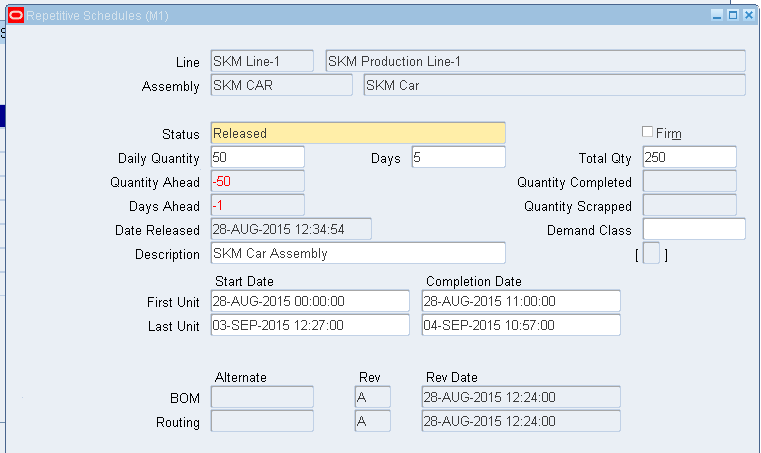The height and width of the screenshot is (453, 761).
Task: Click the Last Unit Completion Date field
Action: tap(521, 325)
